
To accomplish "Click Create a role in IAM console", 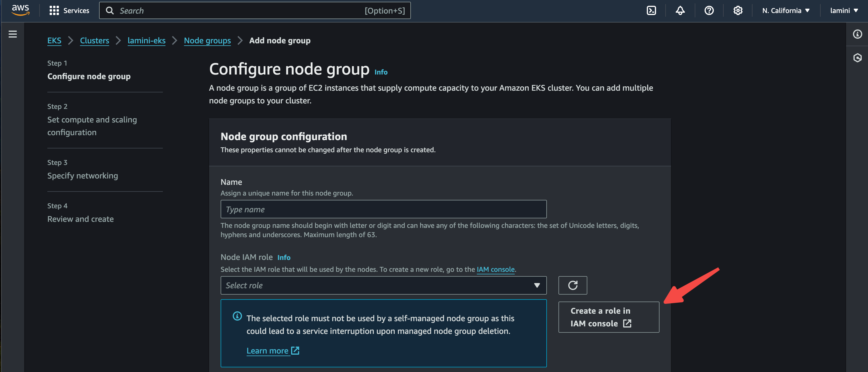I will click(x=608, y=317).
